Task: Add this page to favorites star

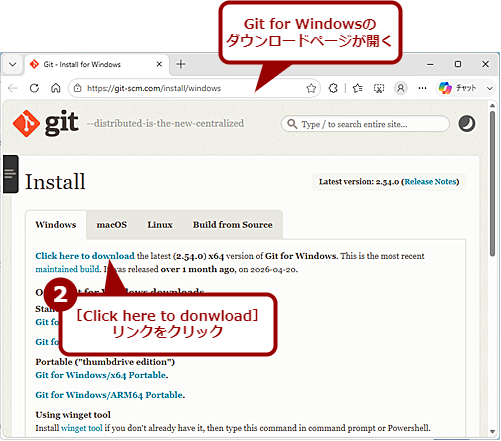Action: (311, 88)
